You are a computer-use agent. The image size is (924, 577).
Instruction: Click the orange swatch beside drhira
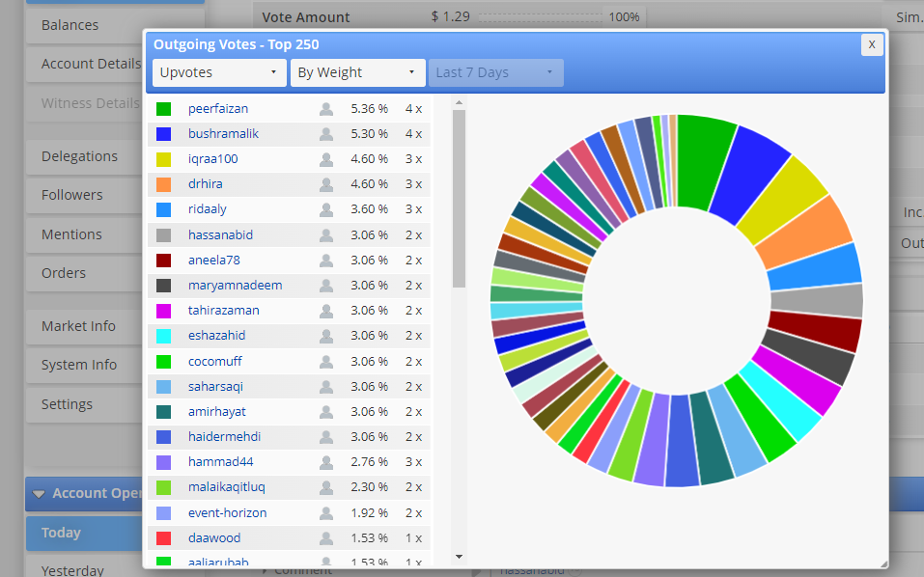coord(163,185)
